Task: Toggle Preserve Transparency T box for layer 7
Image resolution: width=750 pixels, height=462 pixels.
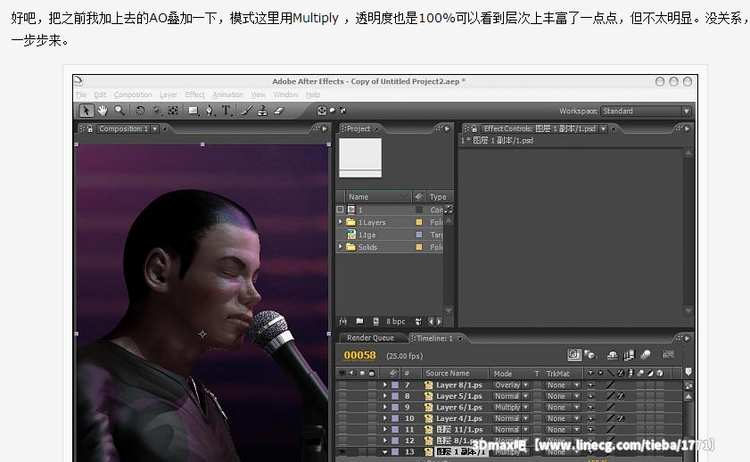Action: point(537,385)
